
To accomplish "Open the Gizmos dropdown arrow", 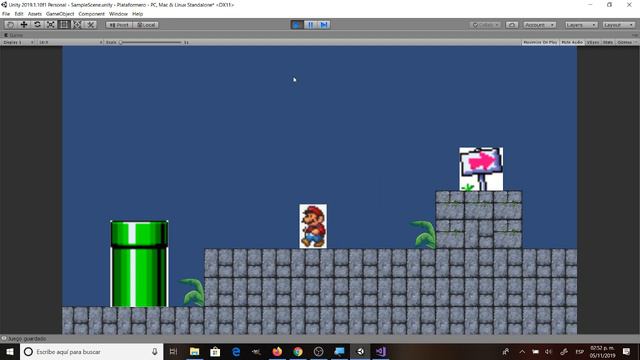I will coord(636,42).
